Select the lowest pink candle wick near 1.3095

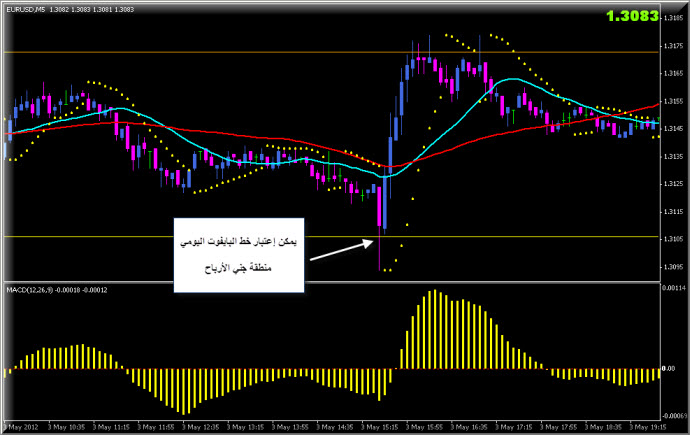coord(379,249)
